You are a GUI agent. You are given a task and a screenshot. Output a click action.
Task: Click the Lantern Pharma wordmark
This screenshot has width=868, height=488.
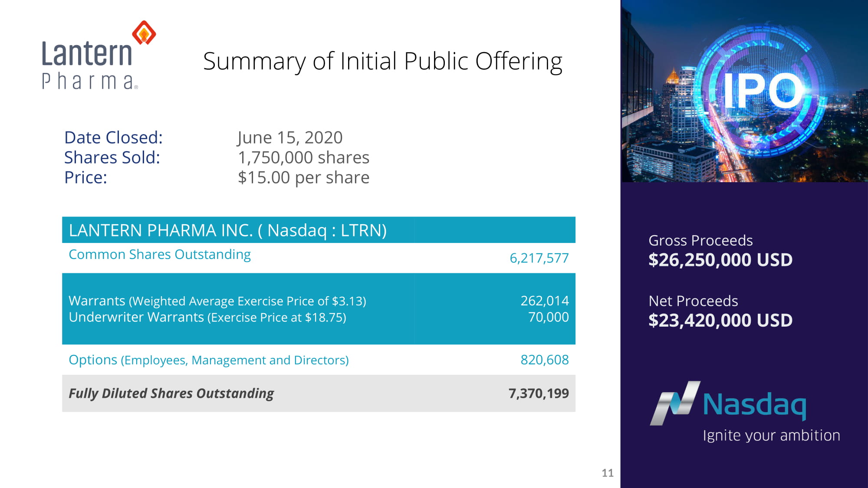[x=90, y=65]
